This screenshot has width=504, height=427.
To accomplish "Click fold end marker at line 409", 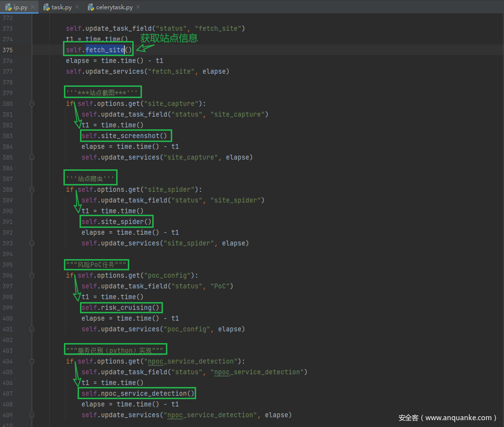I will 32,415.
